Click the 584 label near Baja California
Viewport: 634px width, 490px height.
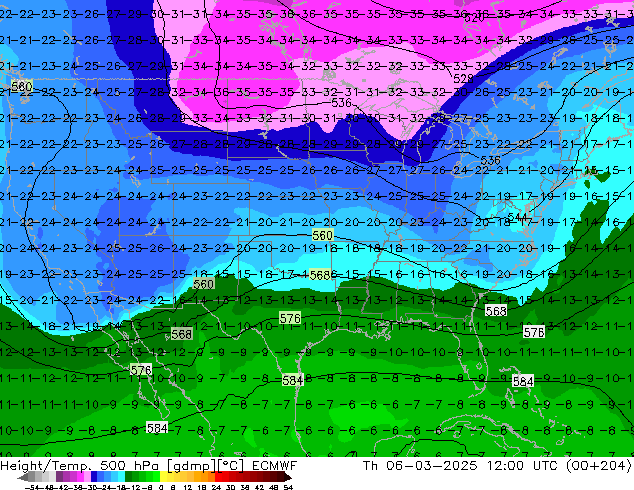click(157, 428)
